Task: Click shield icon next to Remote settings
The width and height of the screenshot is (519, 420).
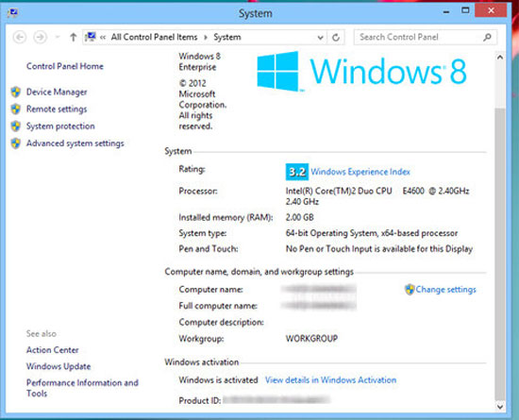Action: click(15, 109)
